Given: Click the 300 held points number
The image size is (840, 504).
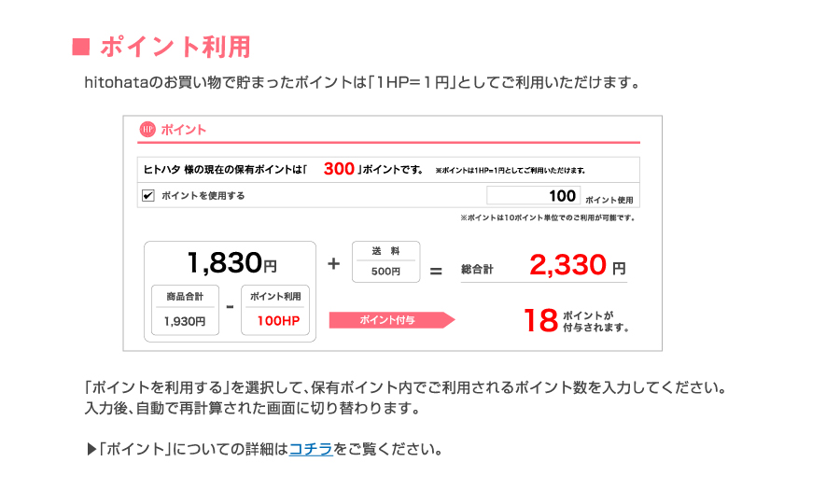Looking at the screenshot, I should [339, 169].
